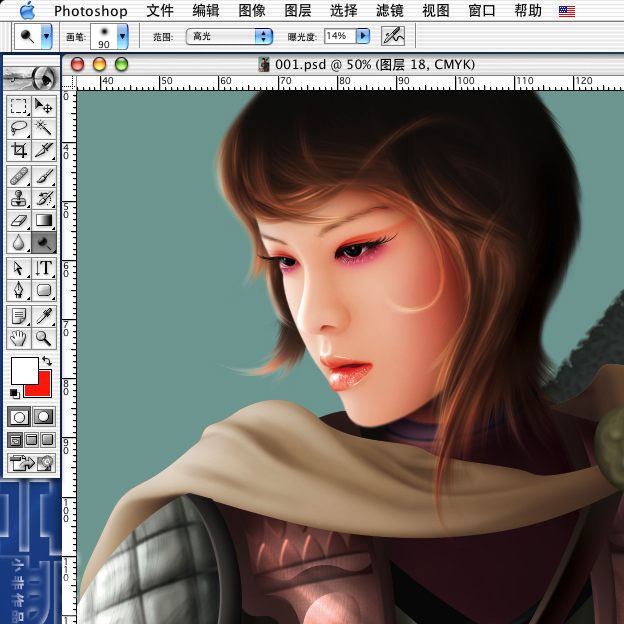Click the exposure field showing 14%
This screenshot has width=624, height=624.
tap(340, 36)
